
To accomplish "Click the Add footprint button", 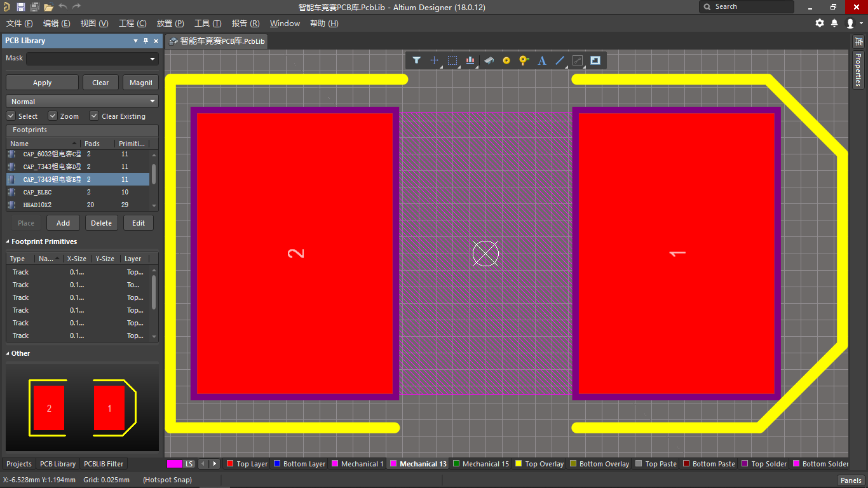I will point(63,223).
